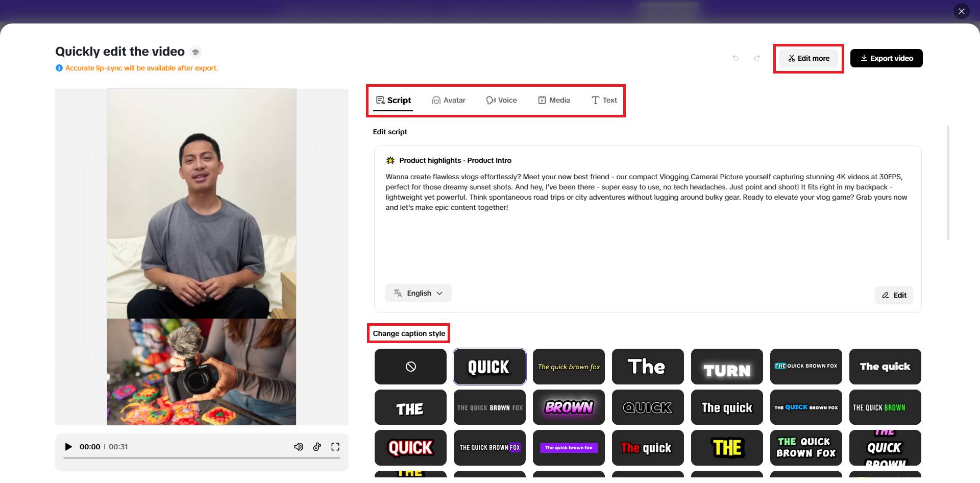
Task: Click the 00:31 total duration text
Action: click(118, 447)
